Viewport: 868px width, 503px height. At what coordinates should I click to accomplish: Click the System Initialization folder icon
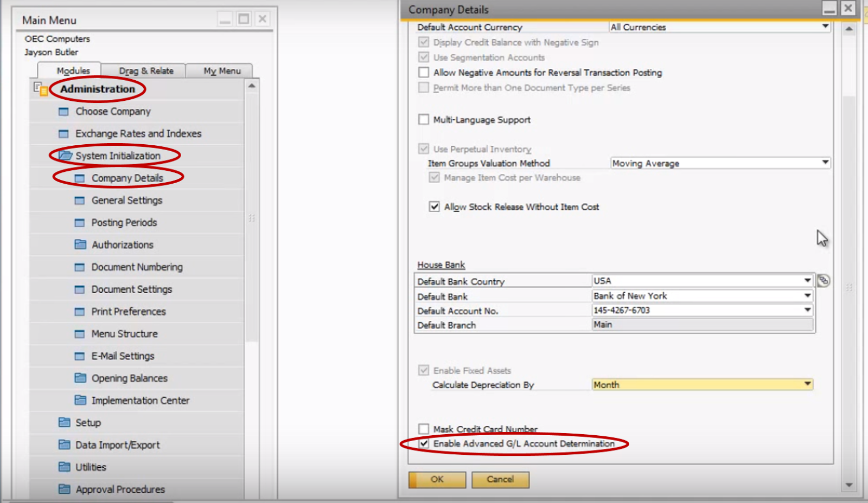click(65, 156)
